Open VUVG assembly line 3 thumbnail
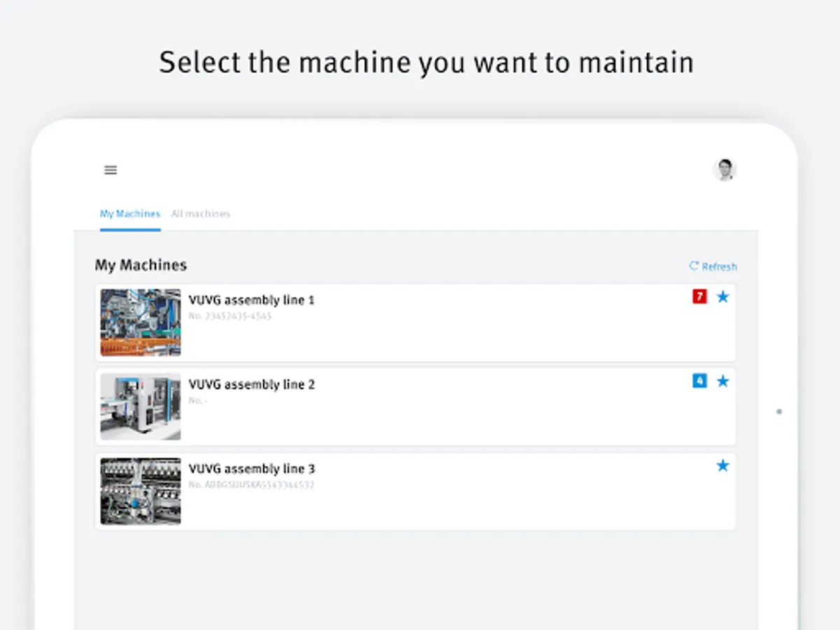The image size is (840, 630). pyautogui.click(x=141, y=491)
